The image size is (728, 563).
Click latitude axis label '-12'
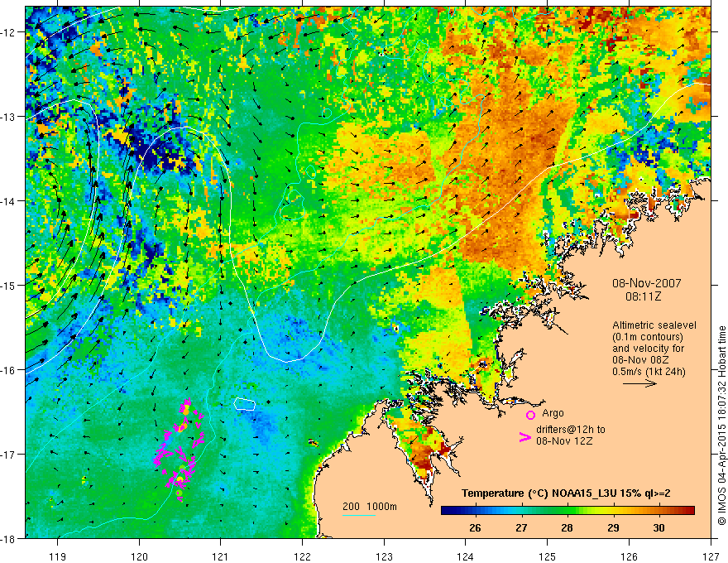tap(8, 32)
